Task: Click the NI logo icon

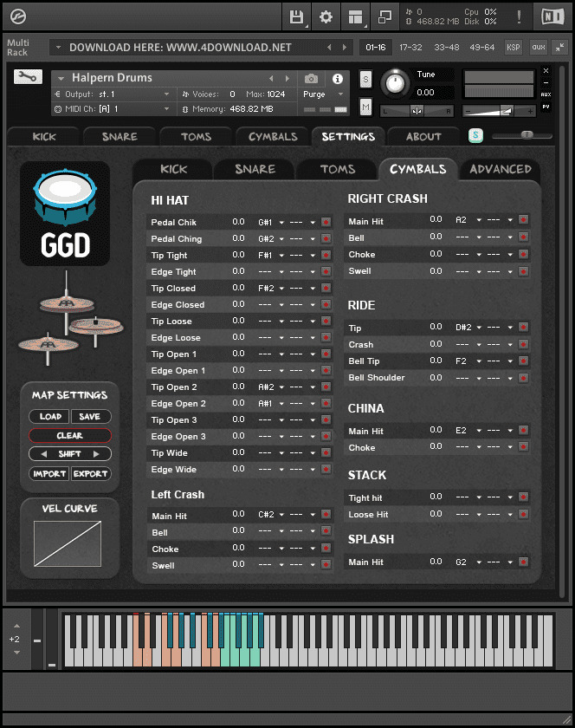Action: pos(552,17)
